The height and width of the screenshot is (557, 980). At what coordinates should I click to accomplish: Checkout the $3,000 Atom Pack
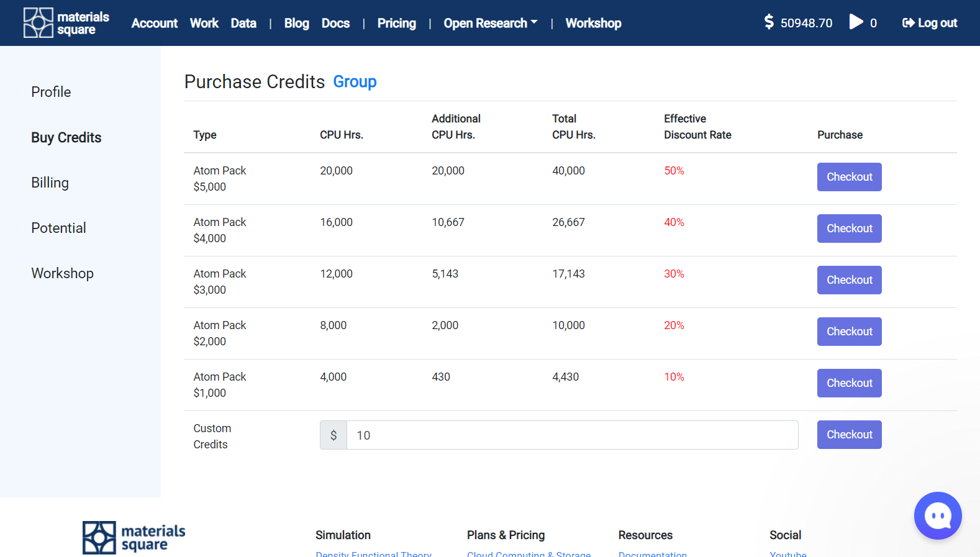click(849, 280)
